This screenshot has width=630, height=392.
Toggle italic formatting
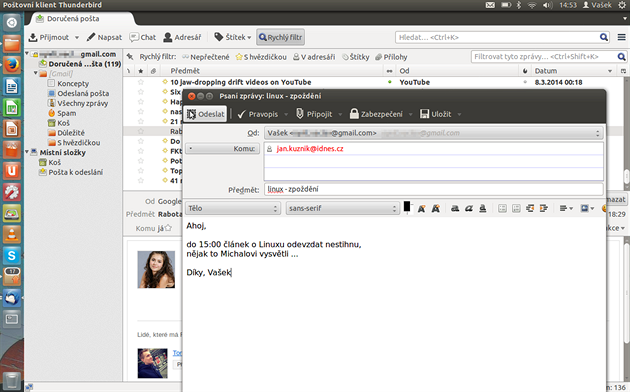coord(469,208)
